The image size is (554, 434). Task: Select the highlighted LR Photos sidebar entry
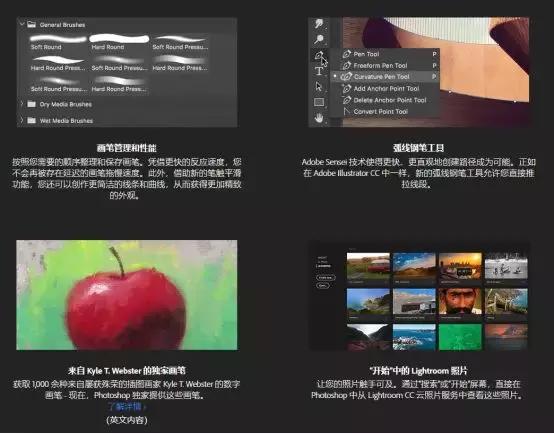(x=323, y=266)
